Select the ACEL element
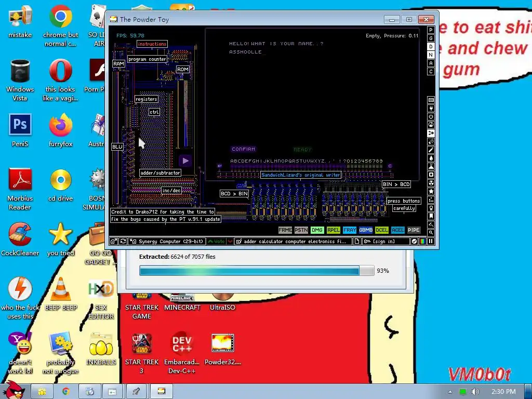532x399 pixels. pos(398,230)
